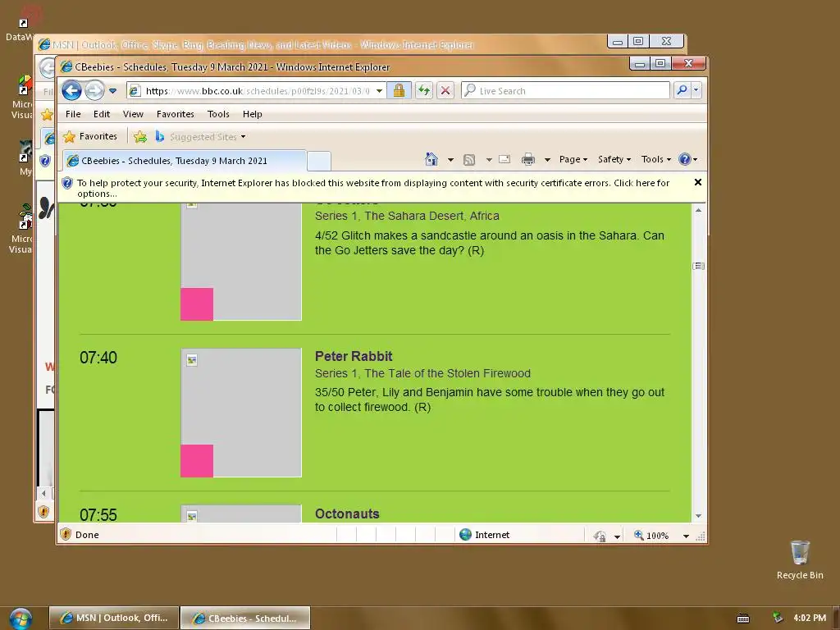Image resolution: width=840 pixels, height=630 pixels.
Task: Click the MSN window title bar
Action: pos(322,44)
